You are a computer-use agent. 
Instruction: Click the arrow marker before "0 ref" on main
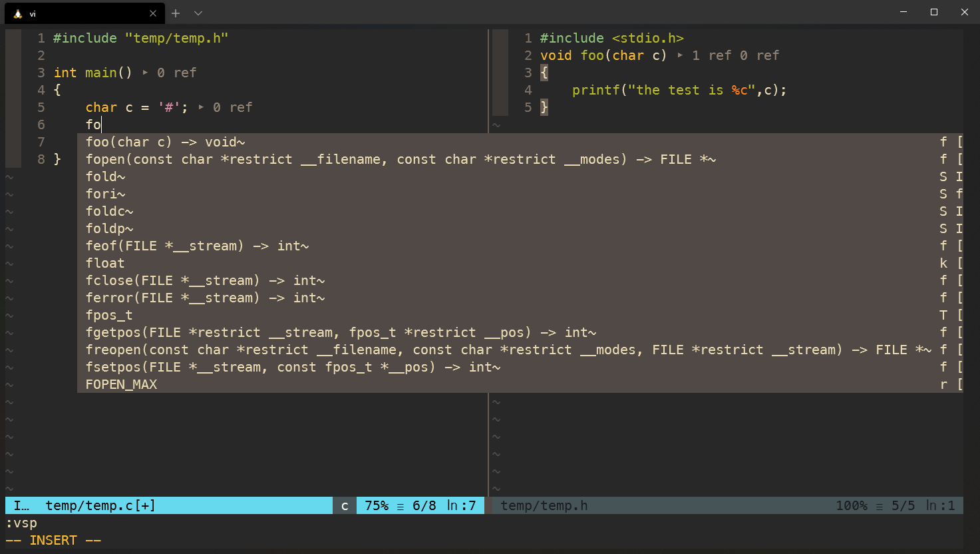(144, 73)
